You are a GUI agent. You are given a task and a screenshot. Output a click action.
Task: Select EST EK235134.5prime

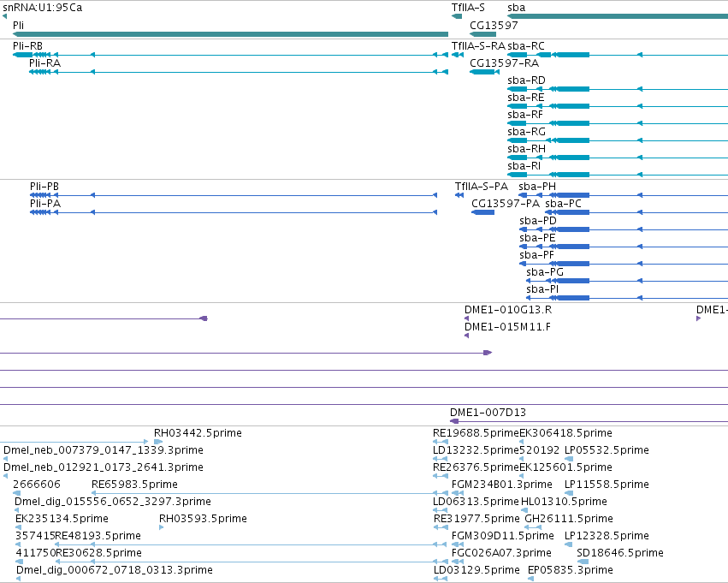(19, 527)
